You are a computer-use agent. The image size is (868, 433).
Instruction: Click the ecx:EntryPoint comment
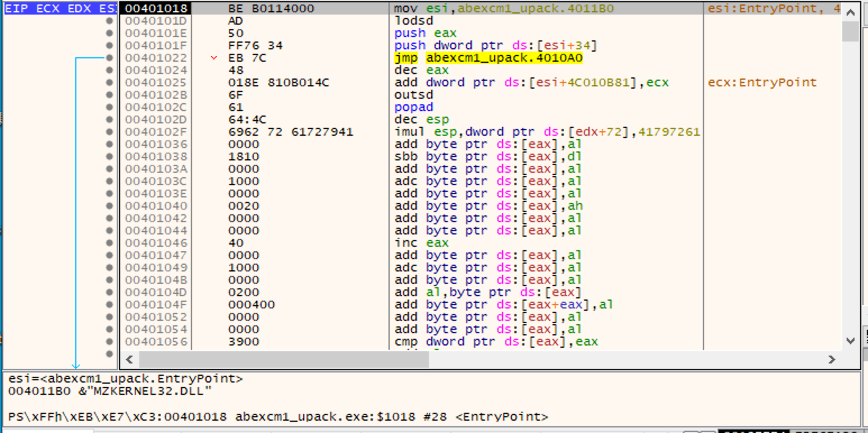pyautogui.click(x=762, y=82)
